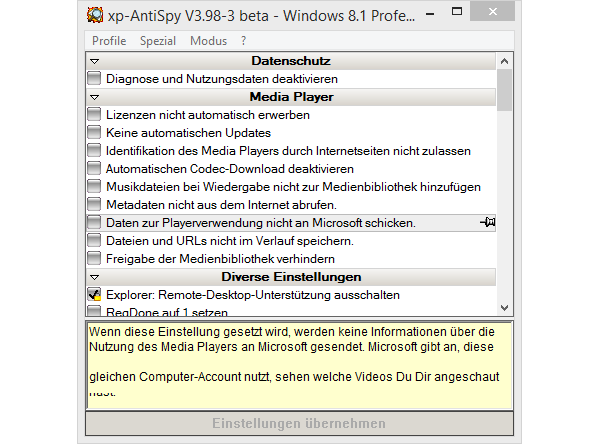Collapse the Diverse Einstellungen section triangle
Screen dimensions: 600x444
[x=95, y=277]
